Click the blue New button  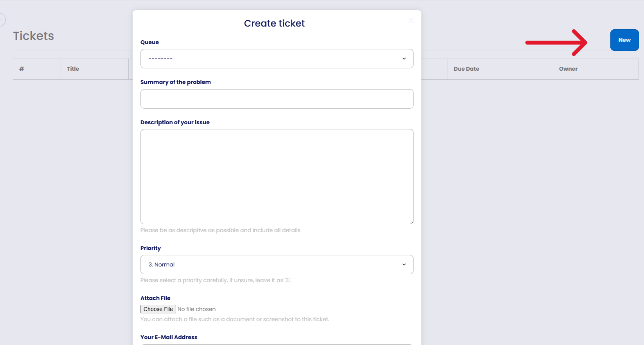[x=624, y=40]
